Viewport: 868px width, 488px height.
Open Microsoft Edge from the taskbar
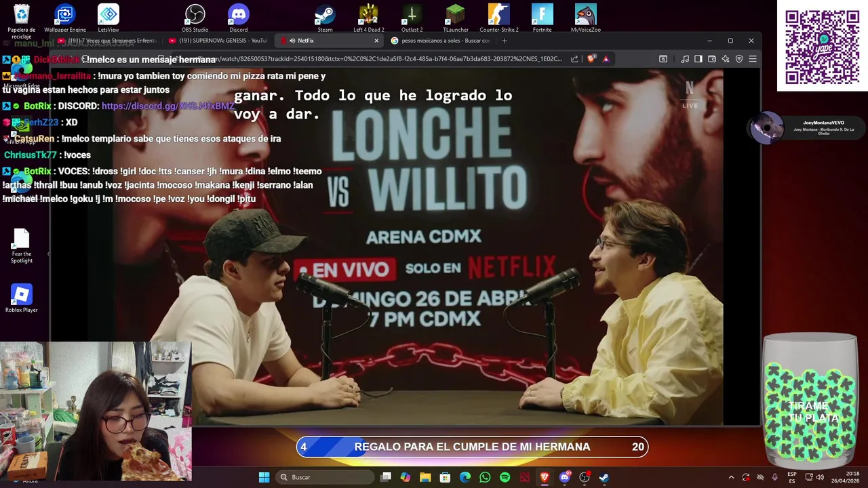(465, 477)
